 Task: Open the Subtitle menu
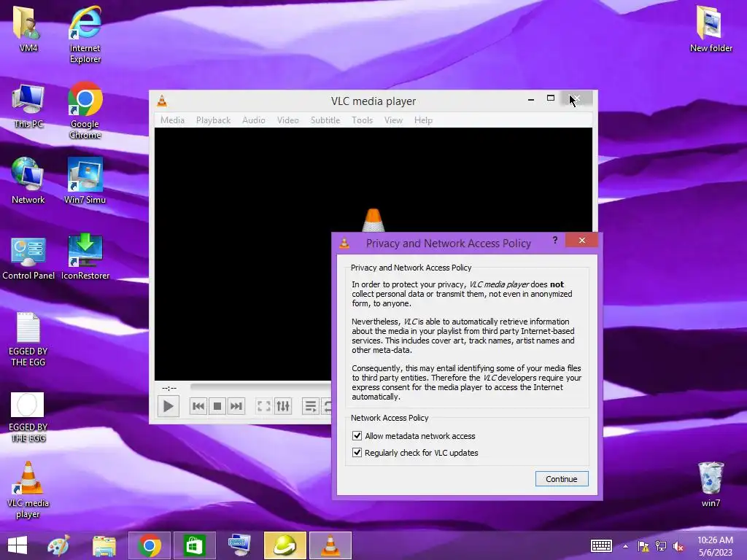coord(325,120)
